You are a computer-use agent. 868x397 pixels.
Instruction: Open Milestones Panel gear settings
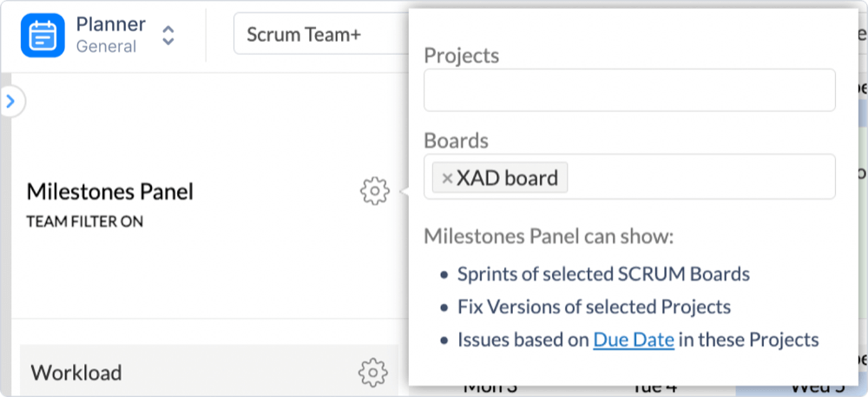pyautogui.click(x=374, y=190)
